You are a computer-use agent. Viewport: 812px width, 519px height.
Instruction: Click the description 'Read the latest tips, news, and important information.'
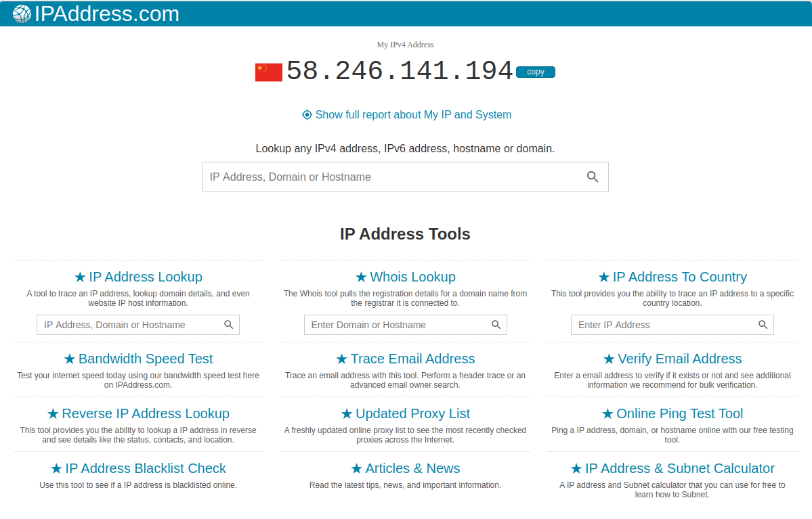coord(406,485)
